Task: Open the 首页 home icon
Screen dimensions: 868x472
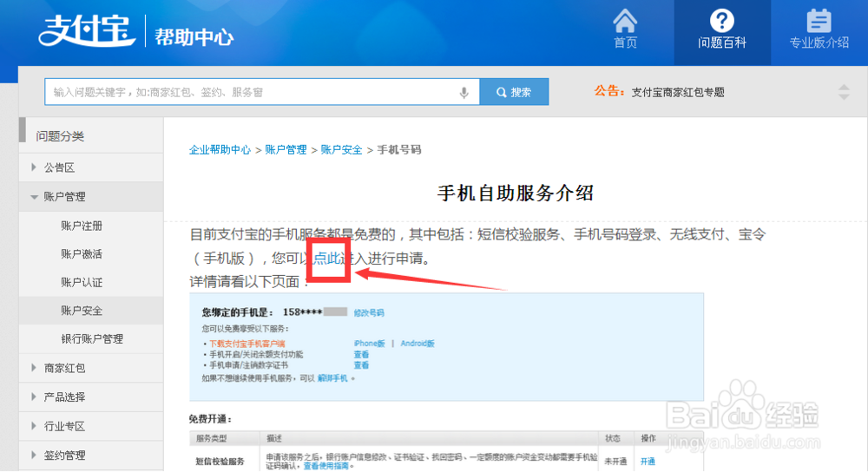Action: click(x=625, y=29)
